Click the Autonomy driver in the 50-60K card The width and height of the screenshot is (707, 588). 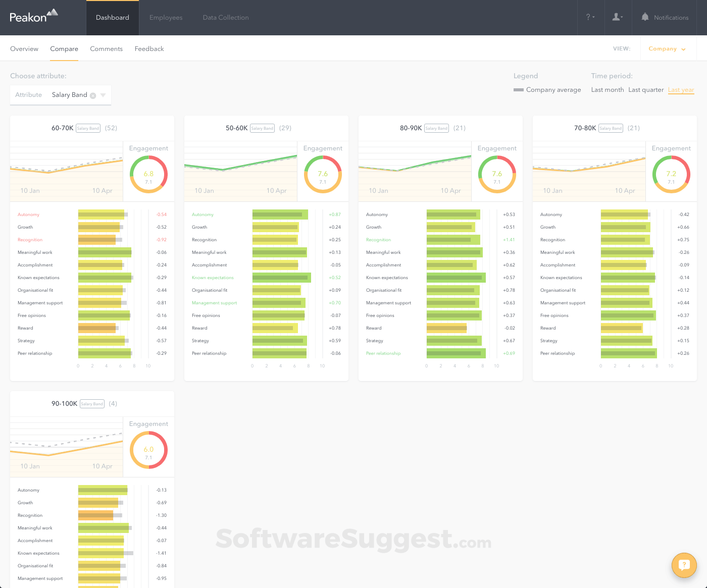[202, 214]
